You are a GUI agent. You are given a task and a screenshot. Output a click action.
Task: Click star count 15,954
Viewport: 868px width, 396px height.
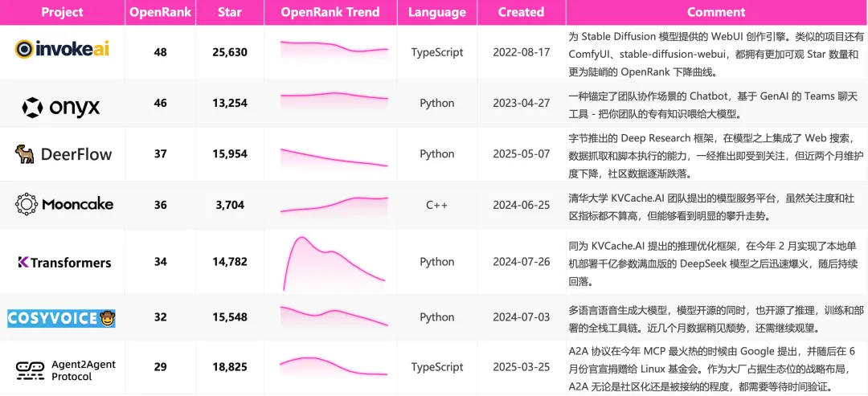(x=230, y=154)
